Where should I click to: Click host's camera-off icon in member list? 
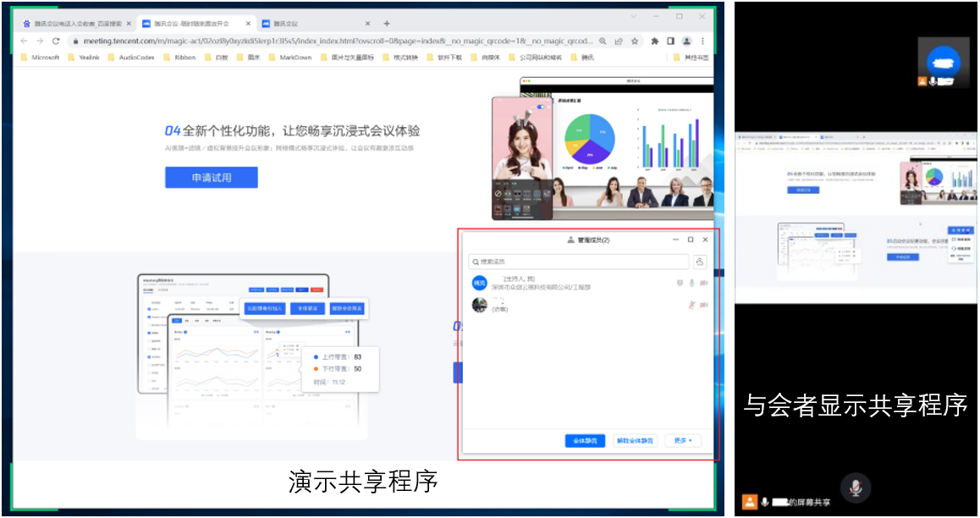pyautogui.click(x=704, y=283)
